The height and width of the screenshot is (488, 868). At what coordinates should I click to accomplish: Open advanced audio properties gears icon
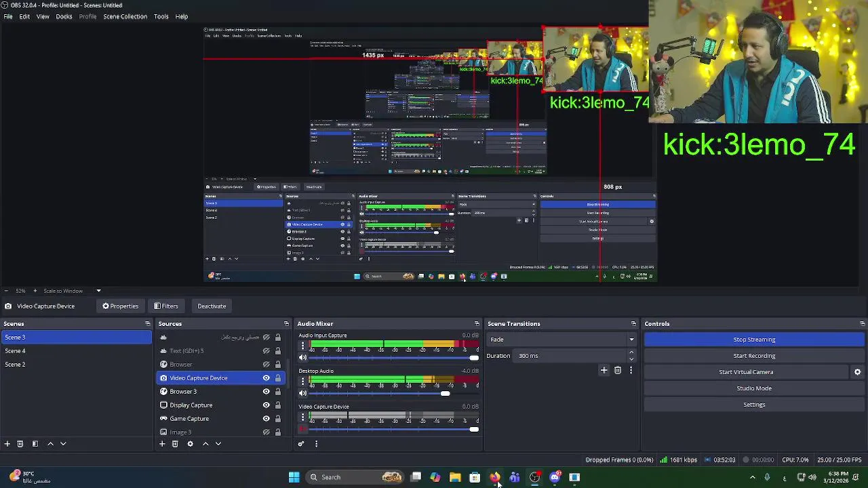301,444
